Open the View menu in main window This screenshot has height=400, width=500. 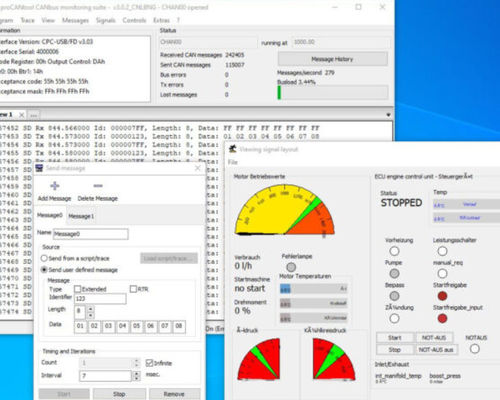[48, 20]
